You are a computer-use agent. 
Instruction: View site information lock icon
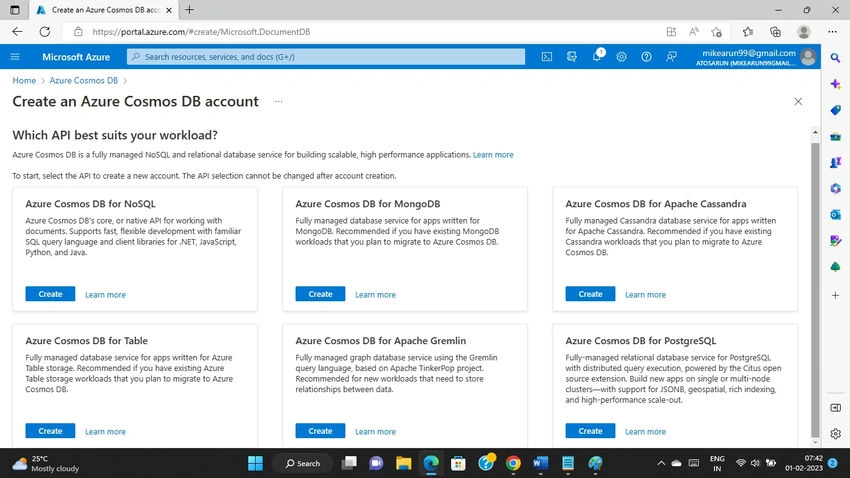coord(78,31)
